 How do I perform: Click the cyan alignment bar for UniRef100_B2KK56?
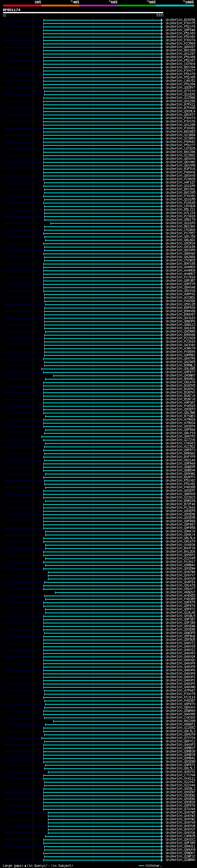coord(103,20)
